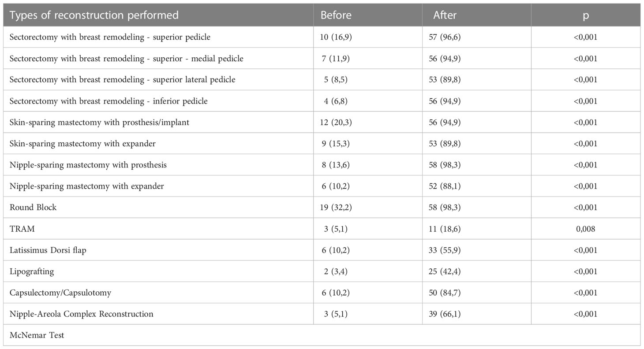
Task: Click the McNemar Test footnote
Action: click(37, 335)
